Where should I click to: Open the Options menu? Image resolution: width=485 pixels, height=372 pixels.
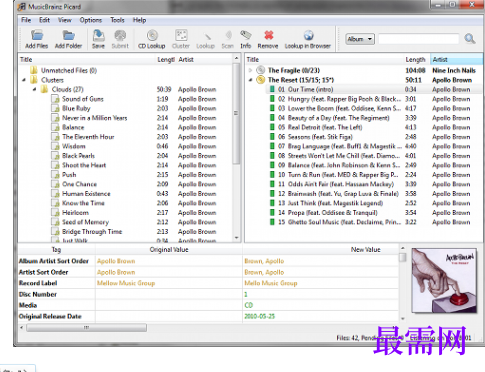pos(91,20)
